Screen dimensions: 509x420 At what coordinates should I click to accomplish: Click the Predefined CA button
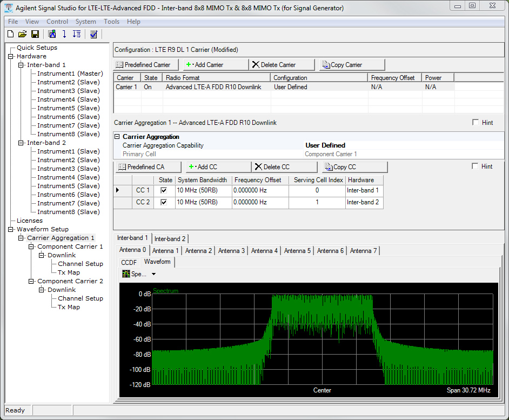[x=147, y=167]
